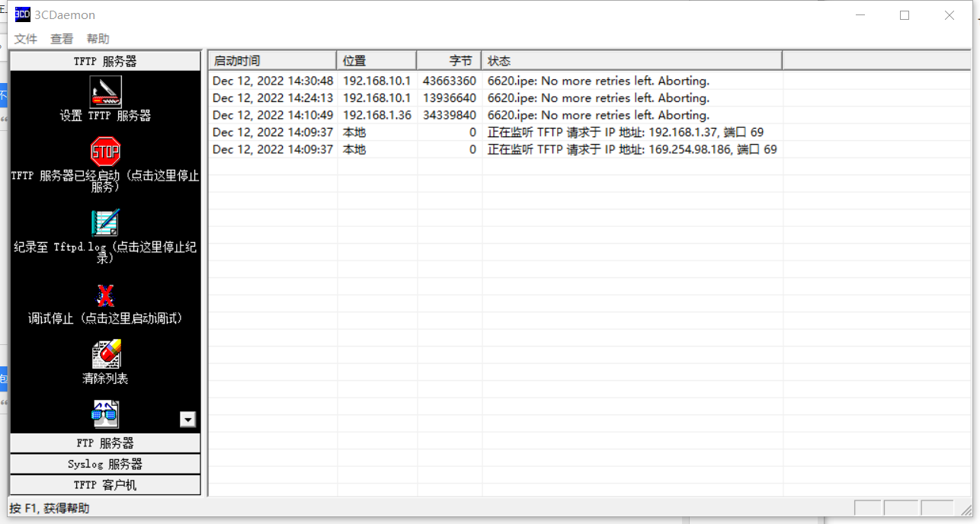980x524 pixels.
Task: Click the clear list eraser icon
Action: point(106,354)
